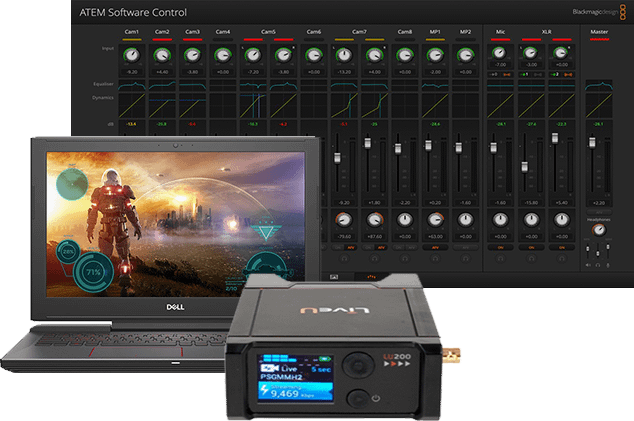Click the Cam2 input gain field +4.40

[x=162, y=72]
